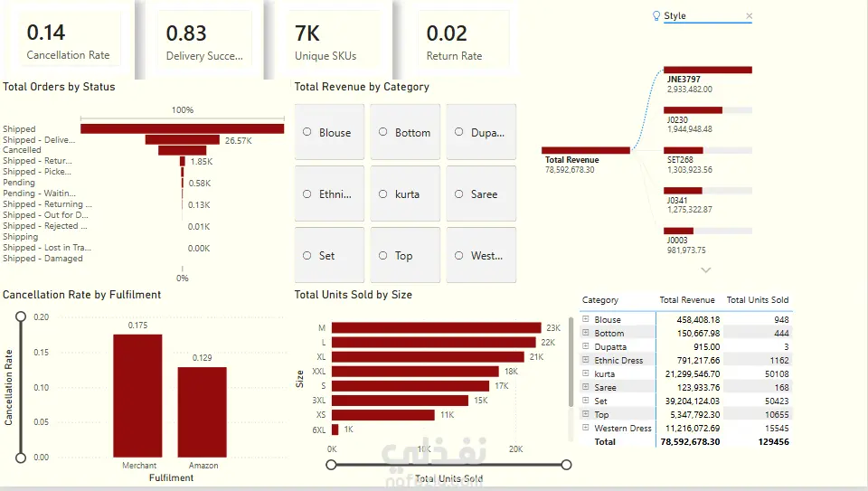This screenshot has height=491, width=868.
Task: Select the kurta category radio button
Action: tap(383, 194)
